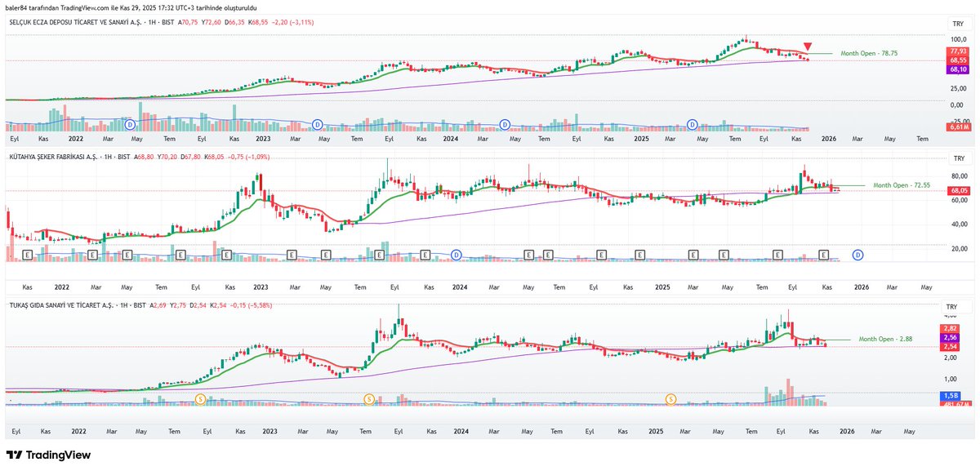Open split S marker near mid-2023 on Tukaş chart

[369, 398]
